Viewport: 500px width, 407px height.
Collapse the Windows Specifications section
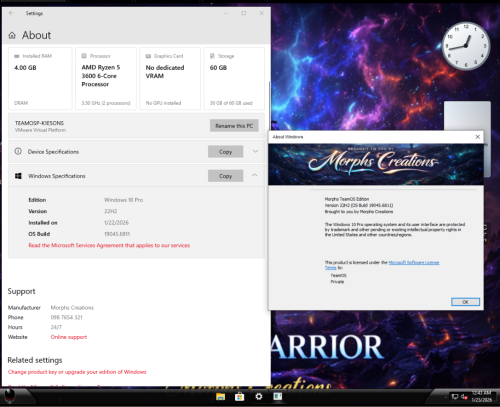tap(255, 175)
